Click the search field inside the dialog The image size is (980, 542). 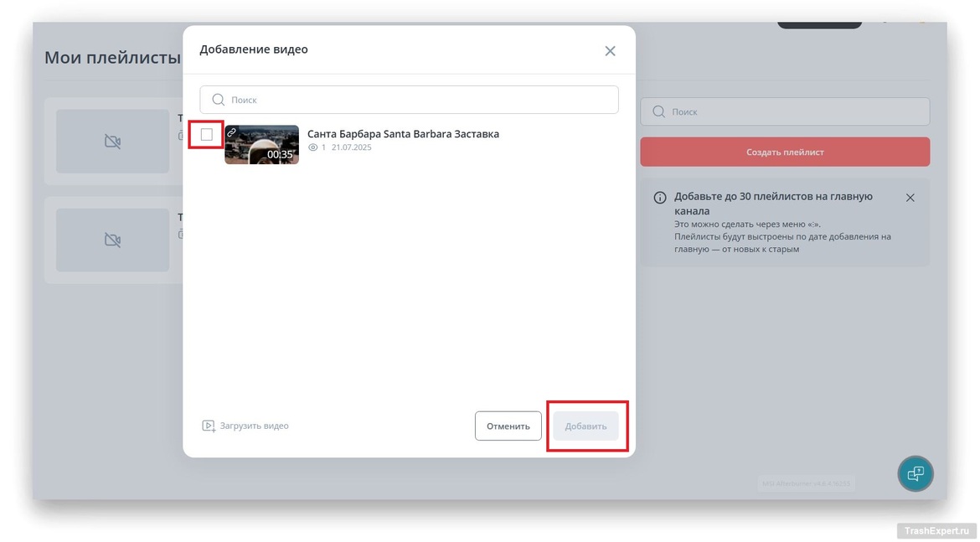[x=419, y=100]
